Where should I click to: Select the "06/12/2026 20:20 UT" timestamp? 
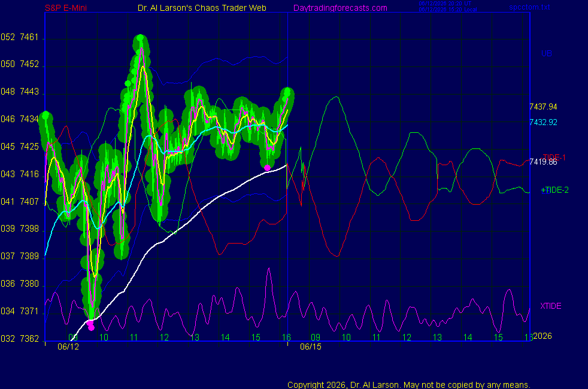click(445, 4)
